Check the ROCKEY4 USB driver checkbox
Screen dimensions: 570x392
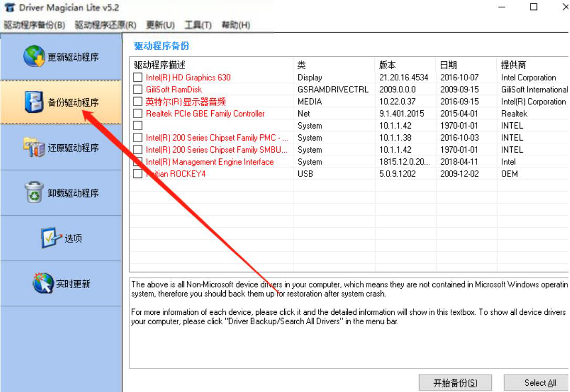(138, 174)
